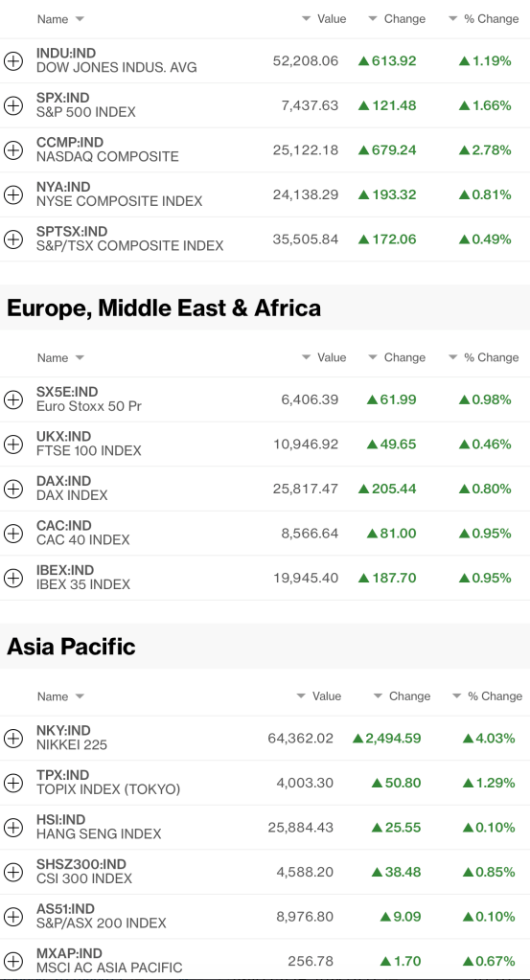This screenshot has width=530, height=980.
Task: Add DAX INDEX using plus icon
Action: pyautogui.click(x=13, y=489)
